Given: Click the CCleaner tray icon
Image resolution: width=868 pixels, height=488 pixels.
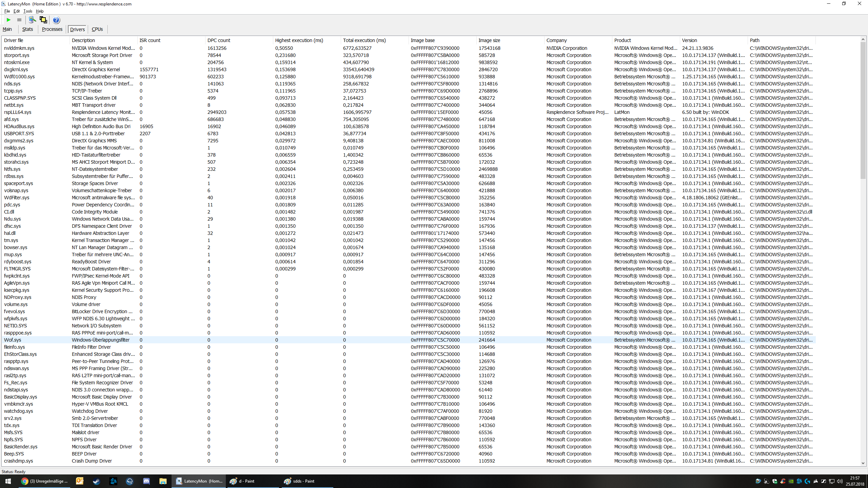Looking at the screenshot, I should [783, 481].
